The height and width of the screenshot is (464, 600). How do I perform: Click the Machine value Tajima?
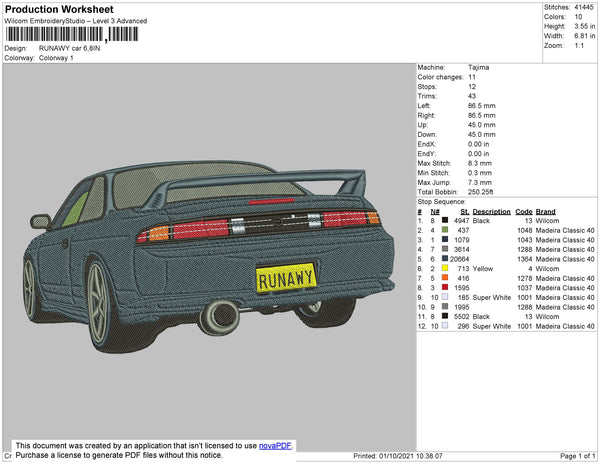click(480, 68)
